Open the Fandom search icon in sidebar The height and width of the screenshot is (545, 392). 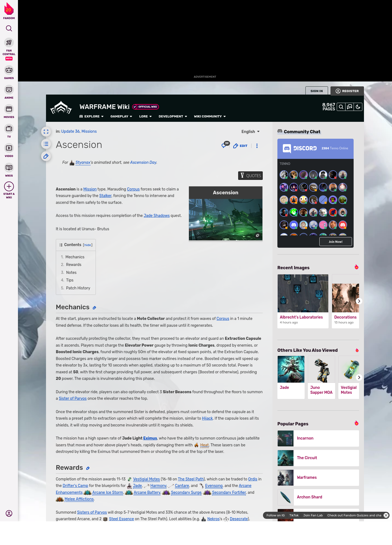coord(9,28)
